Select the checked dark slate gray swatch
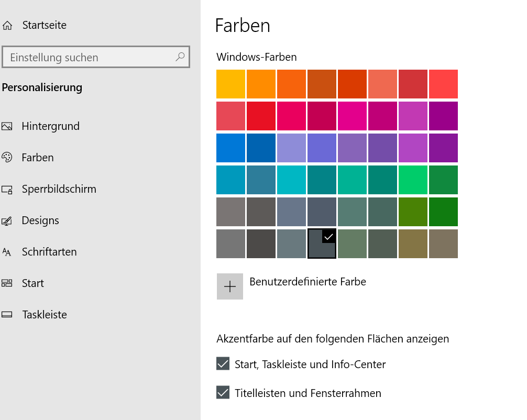Viewport: 527px width, 420px height. coord(321,244)
